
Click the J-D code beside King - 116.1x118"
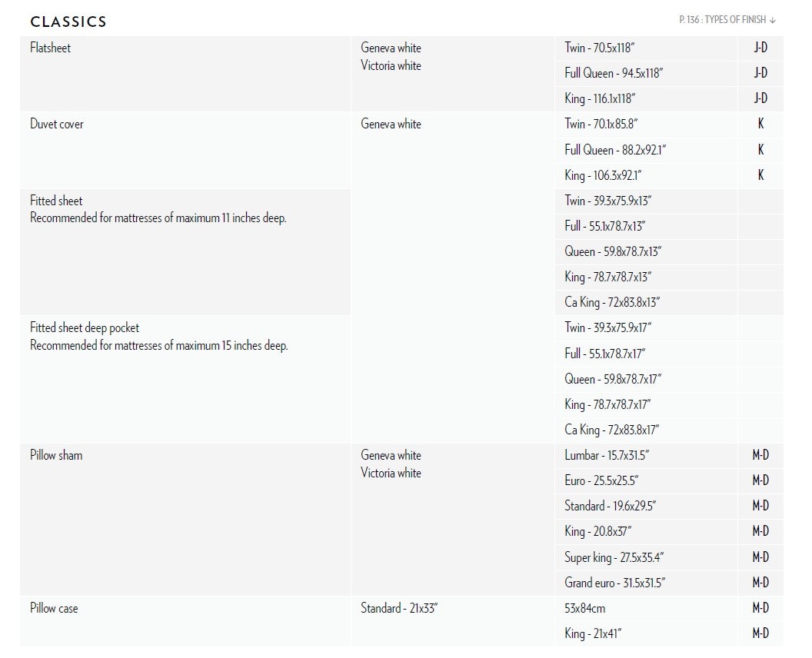click(x=760, y=98)
